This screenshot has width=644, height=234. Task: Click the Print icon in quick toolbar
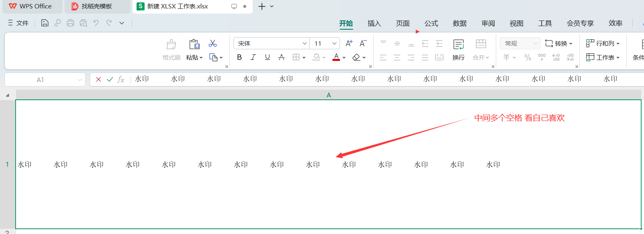point(70,23)
